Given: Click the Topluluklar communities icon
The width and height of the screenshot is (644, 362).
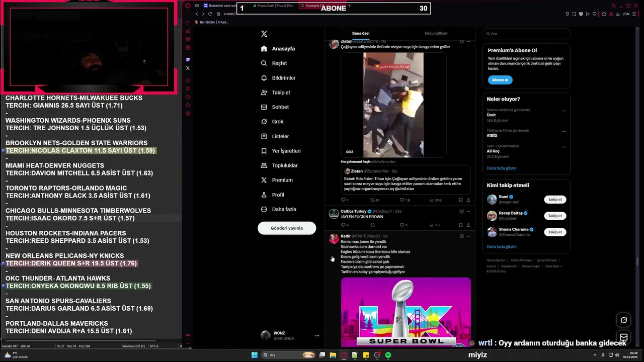Looking at the screenshot, I should [x=264, y=165].
